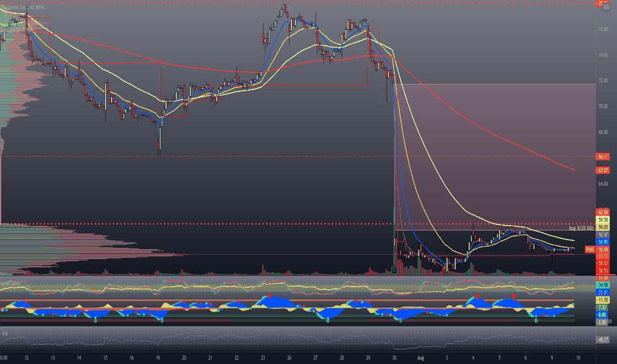Click the 29 date label on time axis
The width and height of the screenshot is (617, 364).
coord(368,358)
